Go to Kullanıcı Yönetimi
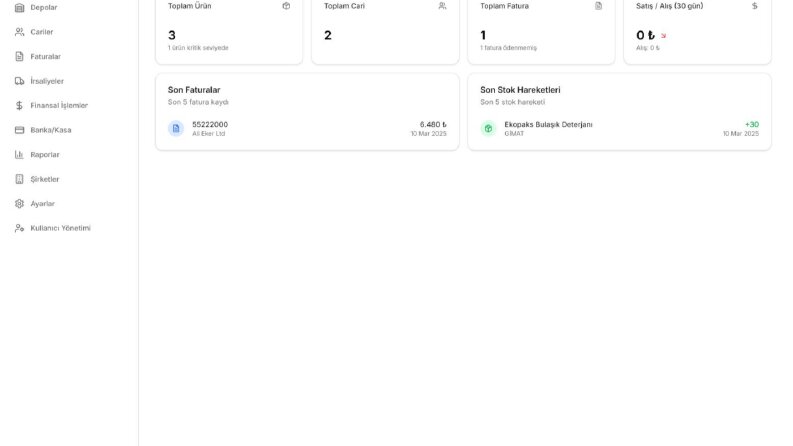 point(61,228)
